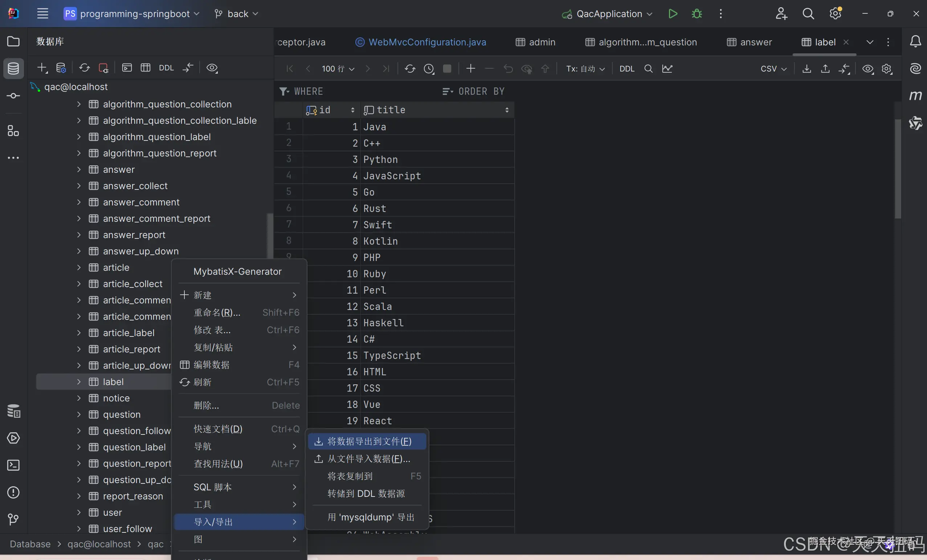Viewport: 927px width, 560px height.
Task: Select the mysqldump export menu item
Action: (x=371, y=517)
